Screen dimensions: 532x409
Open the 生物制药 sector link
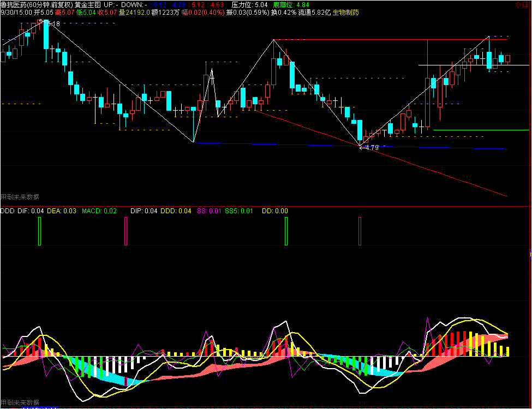[345, 12]
